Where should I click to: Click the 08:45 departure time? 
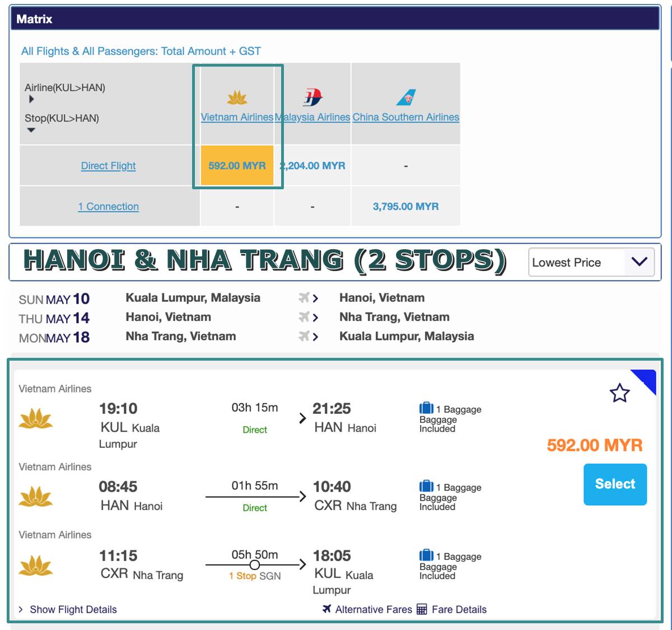[118, 487]
